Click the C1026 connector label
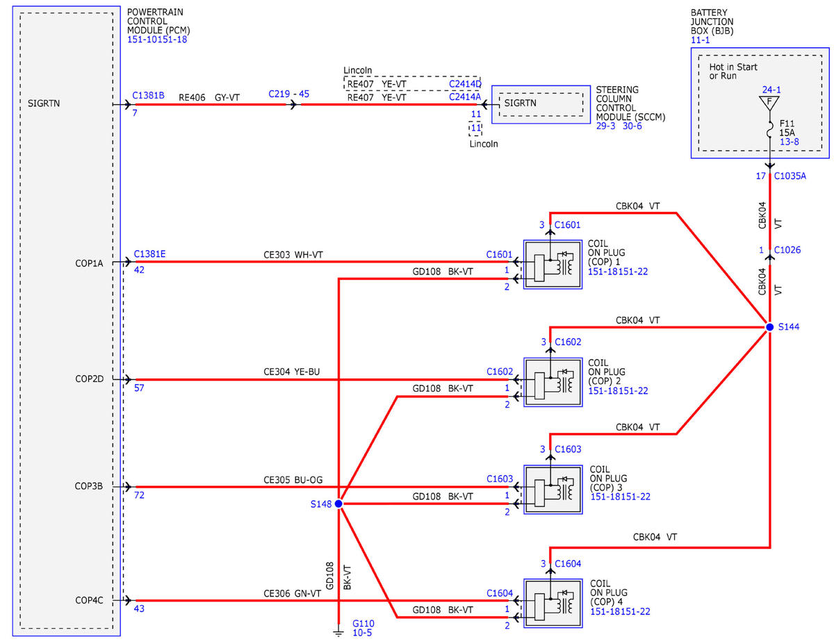The height and width of the screenshot is (644, 834). [x=787, y=249]
